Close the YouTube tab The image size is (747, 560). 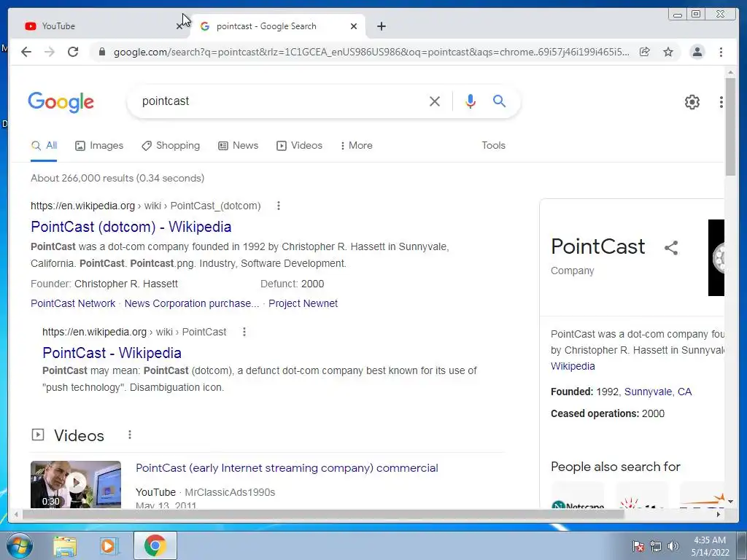click(179, 26)
